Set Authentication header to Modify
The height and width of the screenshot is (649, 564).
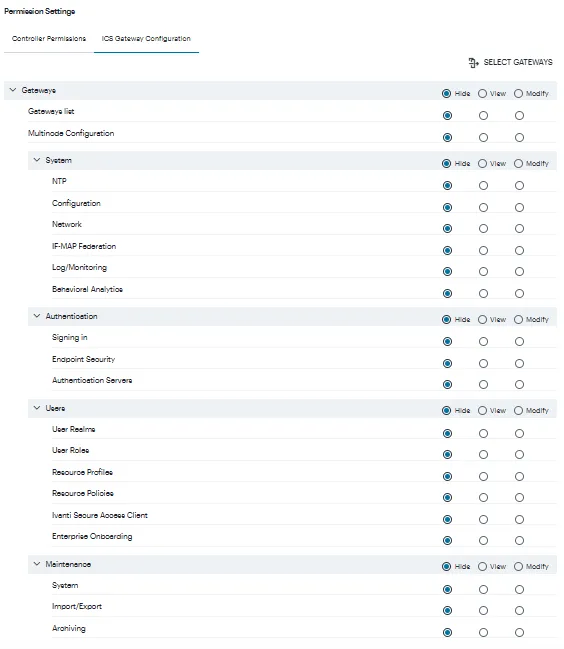[518, 320]
